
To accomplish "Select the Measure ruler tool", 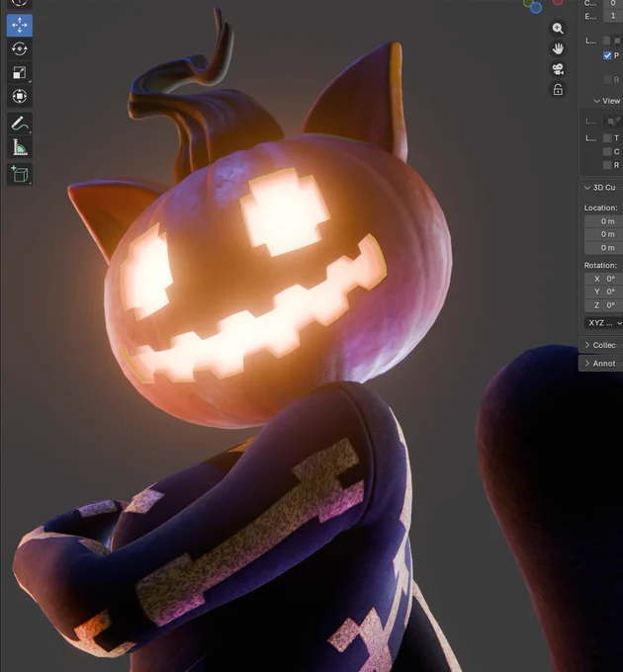I will 20,147.
